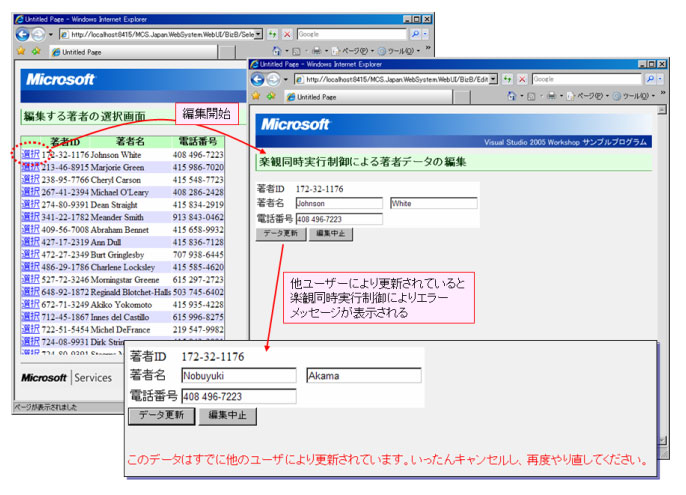686x495 pixels.
Task: Click 編集中止 button in the front IE window form
Action: (x=331, y=234)
